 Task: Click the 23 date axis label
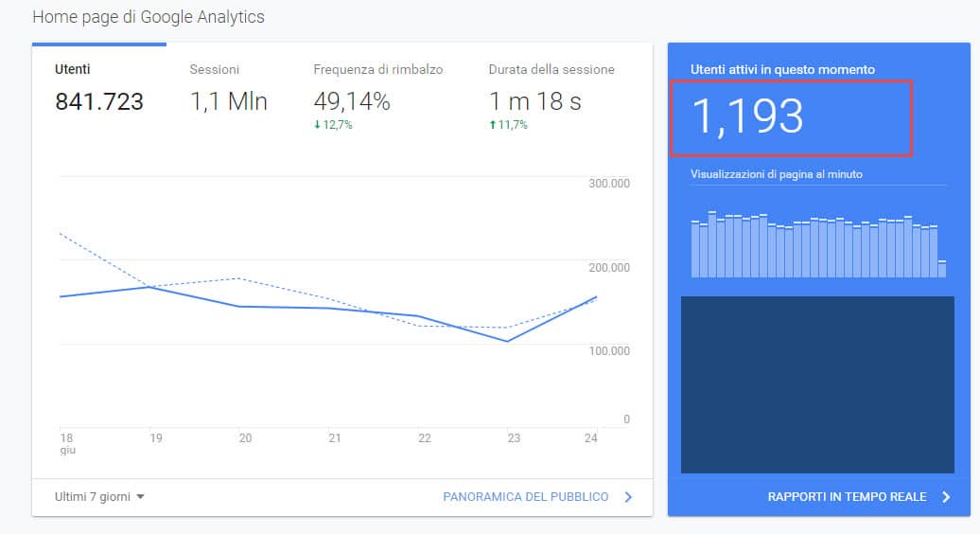pyautogui.click(x=514, y=438)
